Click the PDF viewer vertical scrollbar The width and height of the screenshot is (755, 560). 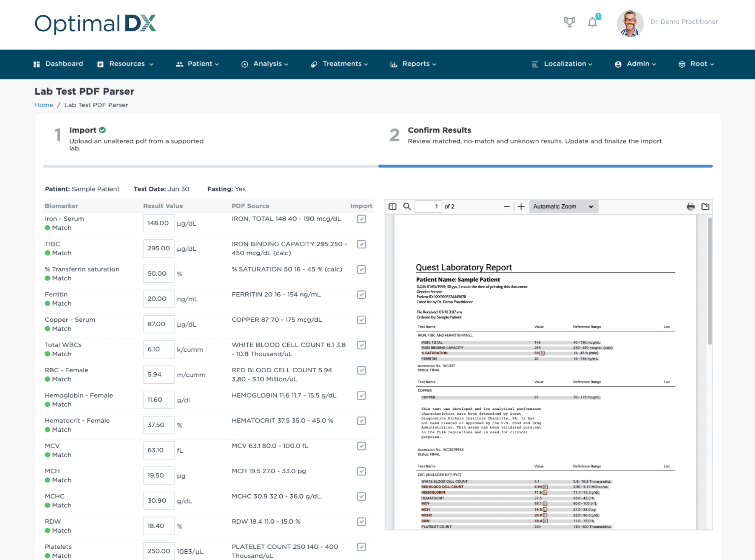(710, 281)
